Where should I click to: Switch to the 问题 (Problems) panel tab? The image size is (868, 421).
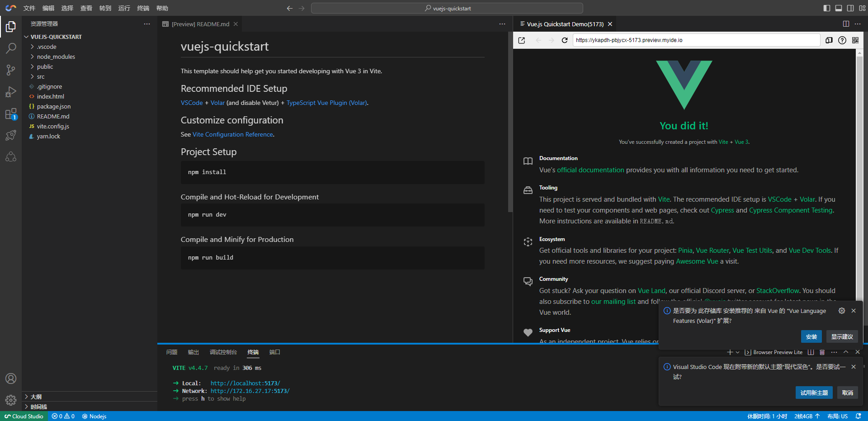[172, 352]
